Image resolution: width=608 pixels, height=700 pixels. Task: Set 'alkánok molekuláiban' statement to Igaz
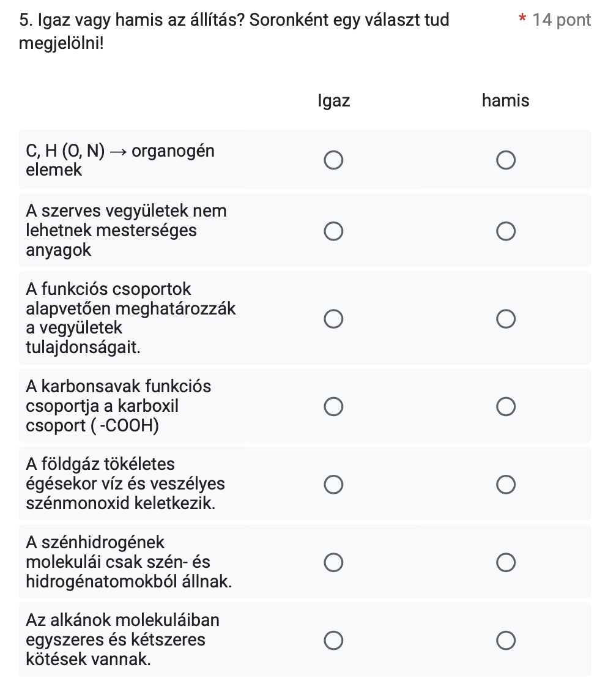[x=333, y=641]
